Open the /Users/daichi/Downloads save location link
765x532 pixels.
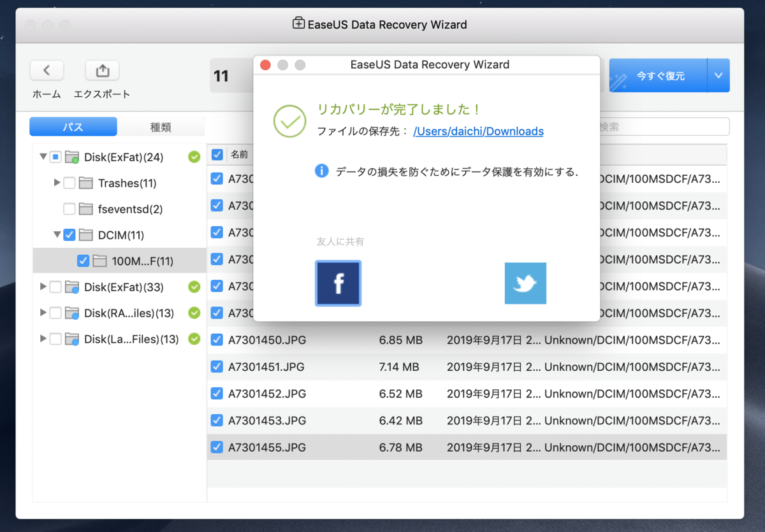(x=478, y=131)
